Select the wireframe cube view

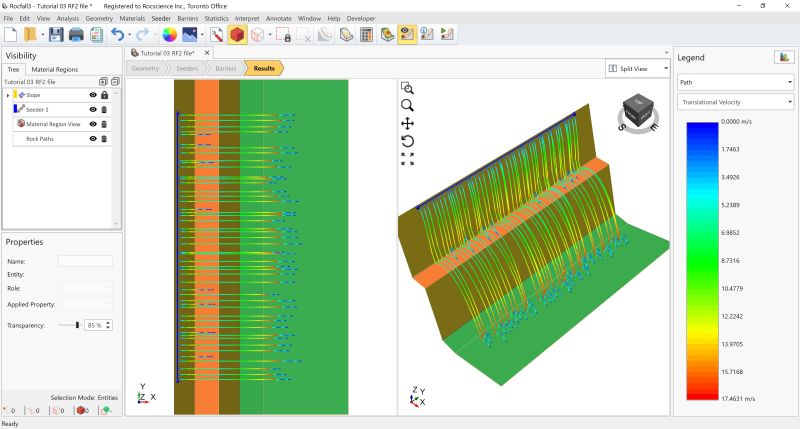(258, 35)
